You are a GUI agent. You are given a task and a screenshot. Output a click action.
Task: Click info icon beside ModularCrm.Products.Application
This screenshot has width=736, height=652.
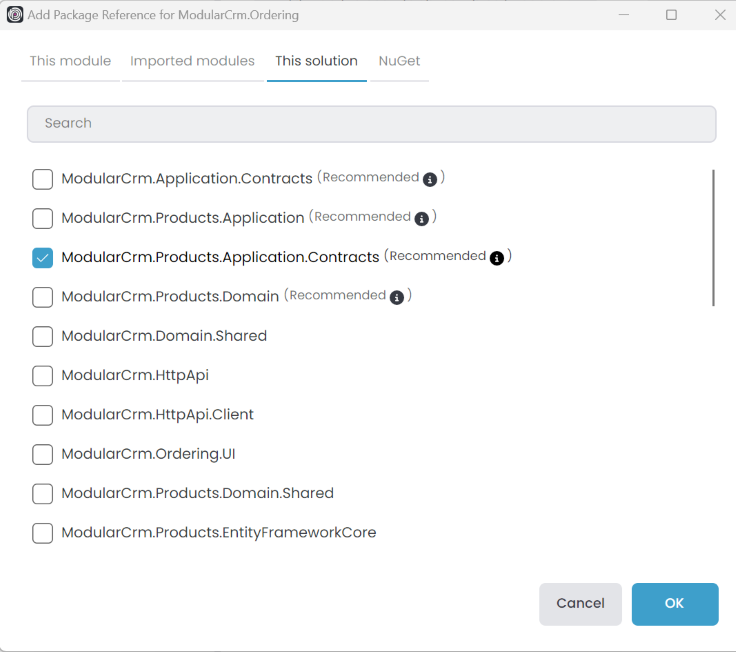coord(422,218)
